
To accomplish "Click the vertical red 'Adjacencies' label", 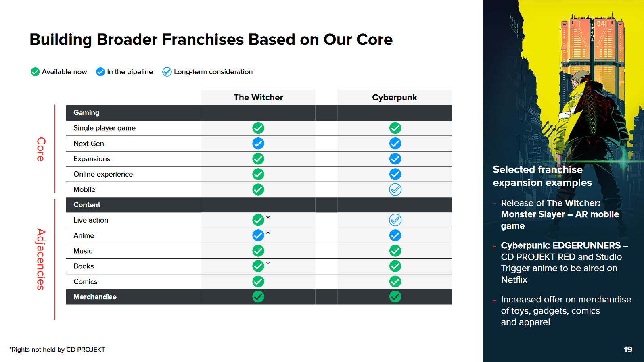I will pos(41,260).
